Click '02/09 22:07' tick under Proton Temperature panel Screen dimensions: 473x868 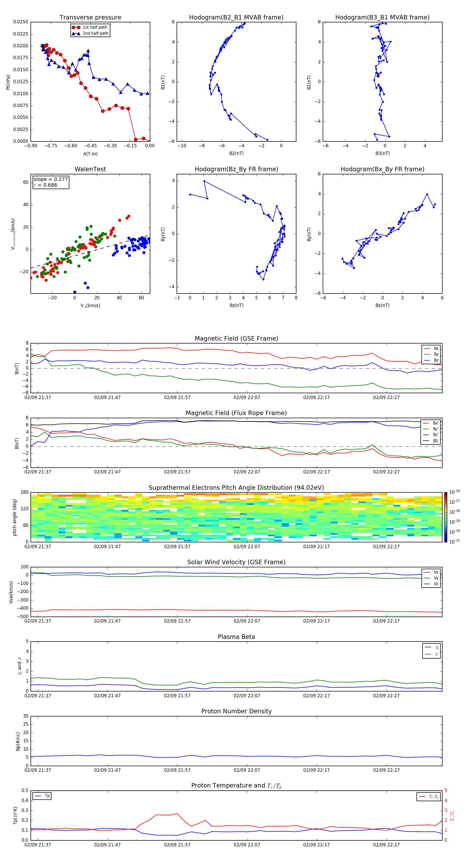pyautogui.click(x=247, y=845)
